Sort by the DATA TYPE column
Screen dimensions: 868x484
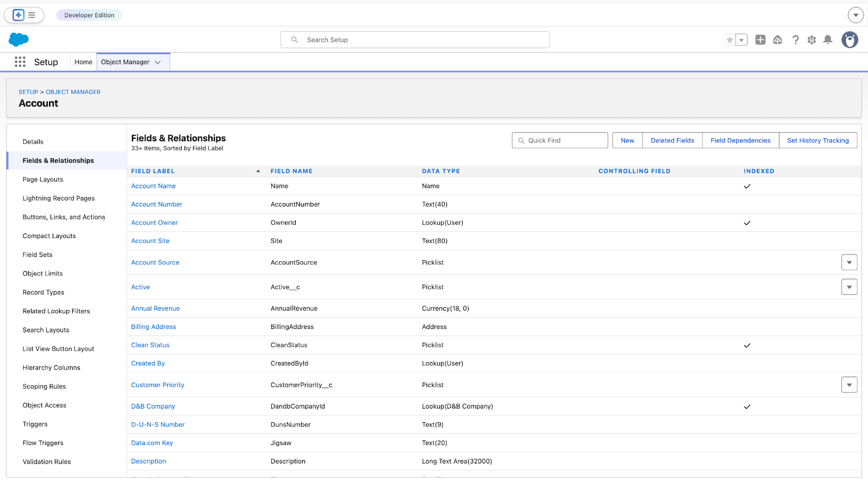click(x=441, y=171)
